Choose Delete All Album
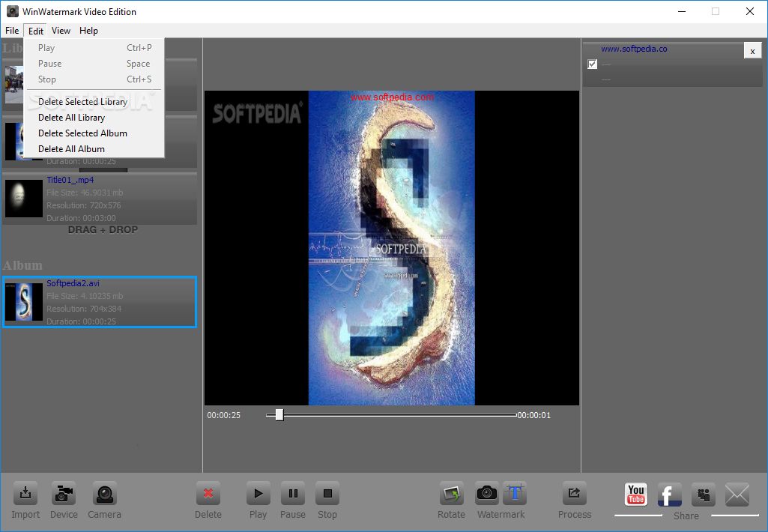The width and height of the screenshot is (768, 532). (x=94, y=149)
